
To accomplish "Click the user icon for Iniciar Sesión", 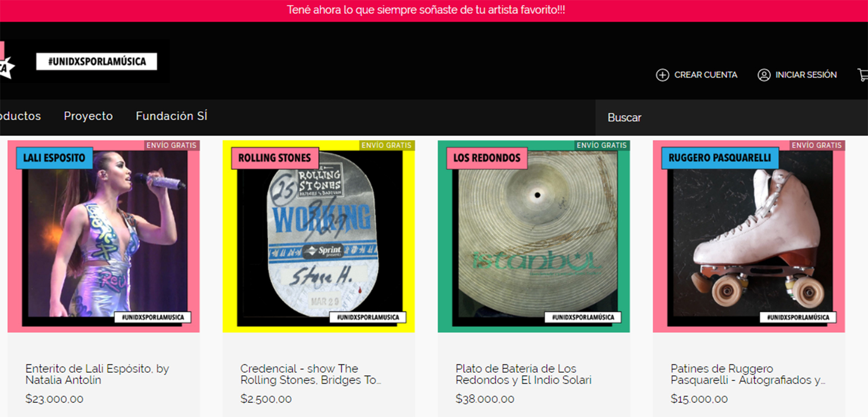I will (x=764, y=75).
